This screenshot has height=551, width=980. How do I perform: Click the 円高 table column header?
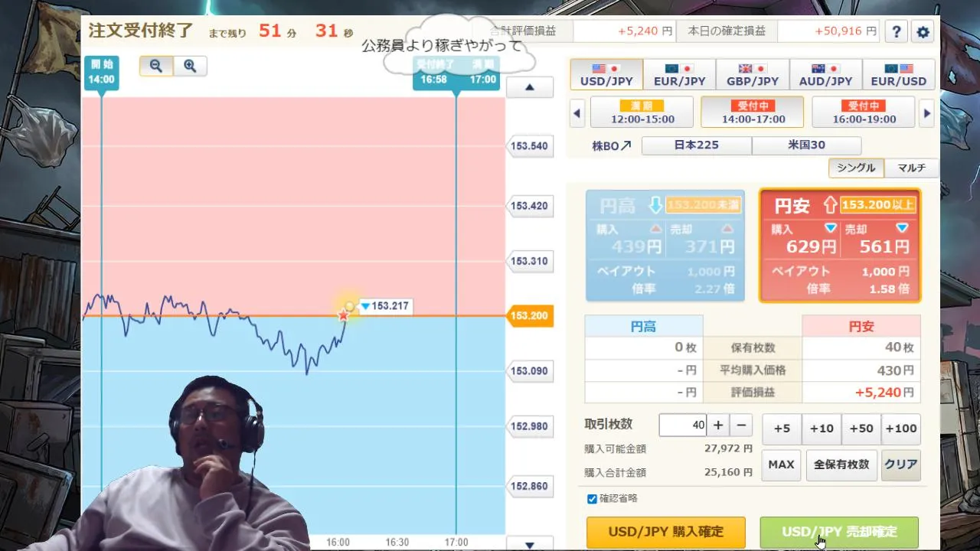[643, 326]
